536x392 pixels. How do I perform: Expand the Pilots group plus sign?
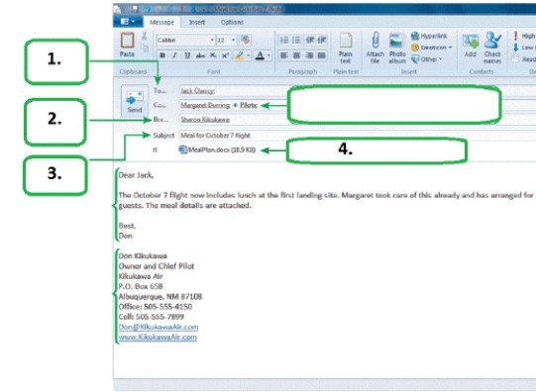tap(235, 105)
